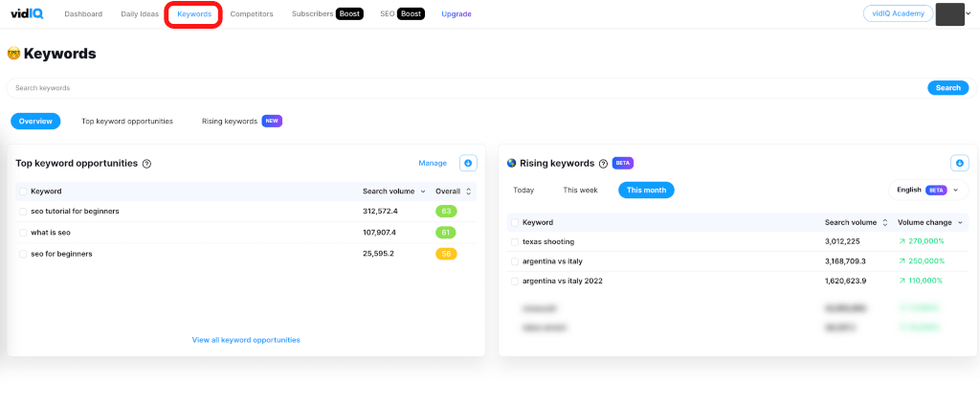Expand the account menu chevron

(x=969, y=13)
